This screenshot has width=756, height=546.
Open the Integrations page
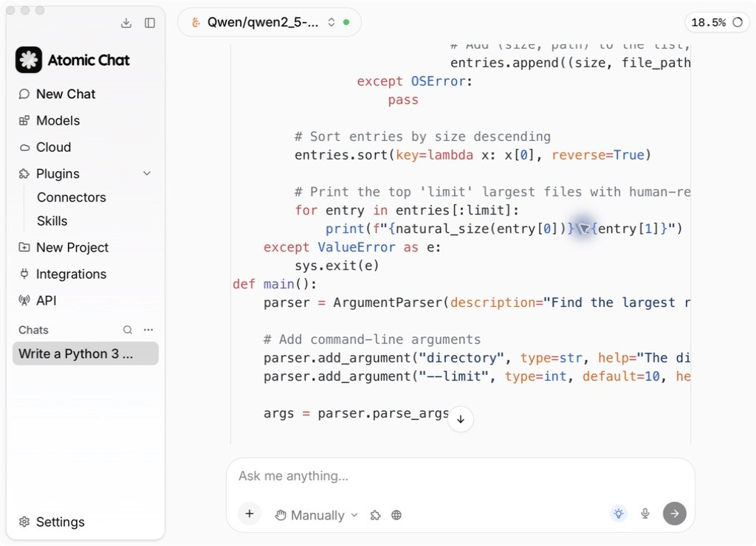point(71,274)
